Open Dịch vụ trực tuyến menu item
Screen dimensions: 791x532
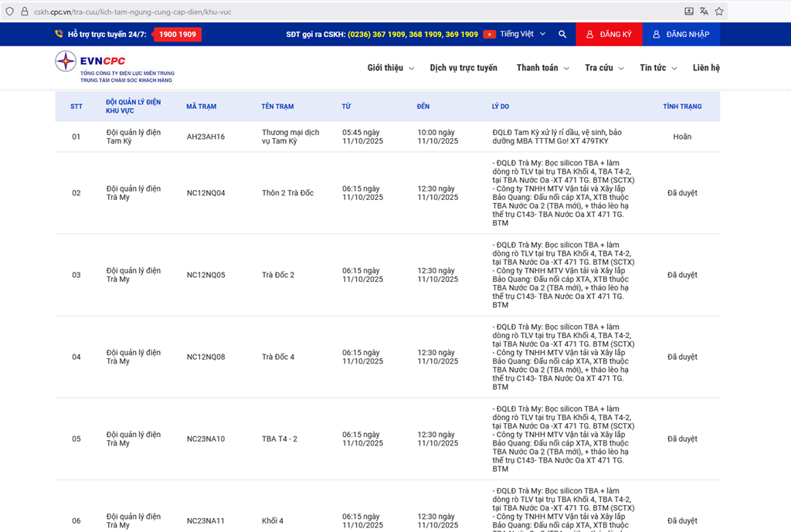click(x=463, y=68)
